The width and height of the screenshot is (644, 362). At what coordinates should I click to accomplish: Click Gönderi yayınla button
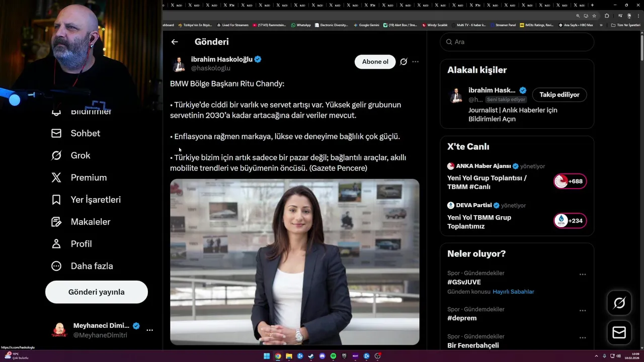coord(97,292)
